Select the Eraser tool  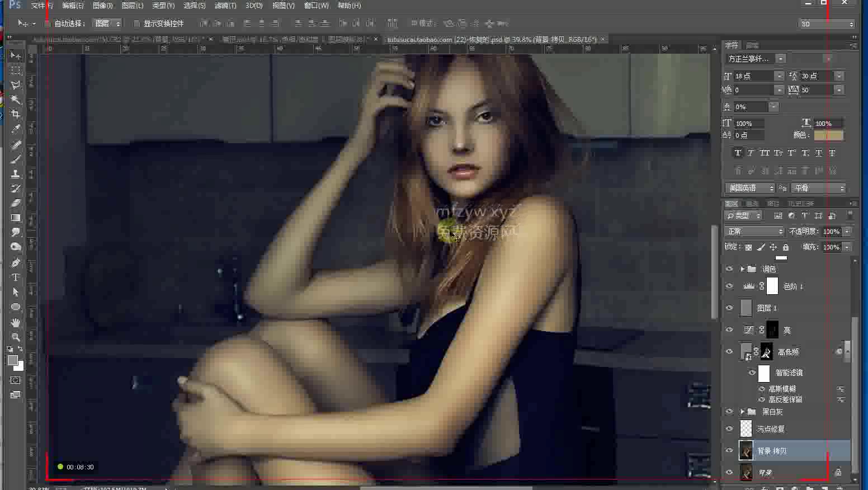[x=16, y=203]
